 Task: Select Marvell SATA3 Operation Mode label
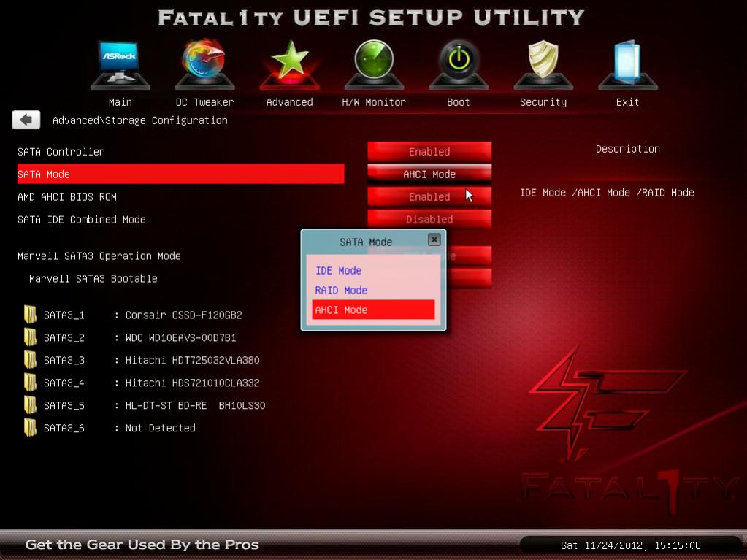(x=99, y=256)
